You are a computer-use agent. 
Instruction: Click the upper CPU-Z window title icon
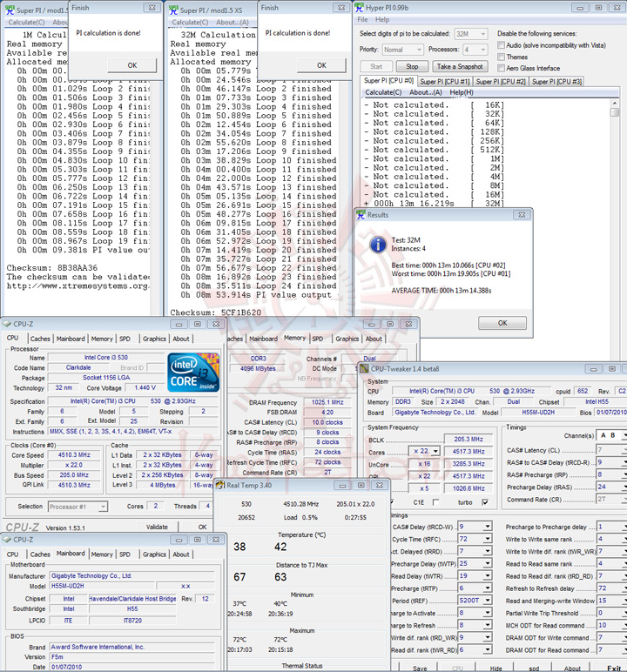pyautogui.click(x=6, y=324)
